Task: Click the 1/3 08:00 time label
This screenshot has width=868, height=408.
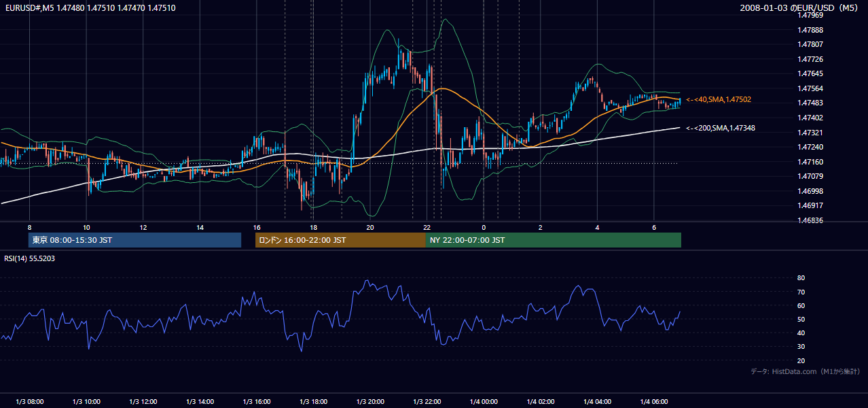Action: (30, 402)
